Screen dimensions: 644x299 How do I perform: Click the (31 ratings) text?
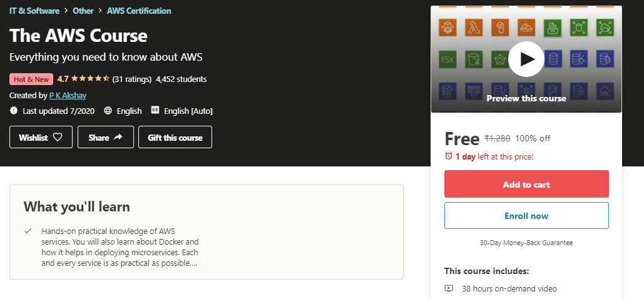pyautogui.click(x=132, y=79)
